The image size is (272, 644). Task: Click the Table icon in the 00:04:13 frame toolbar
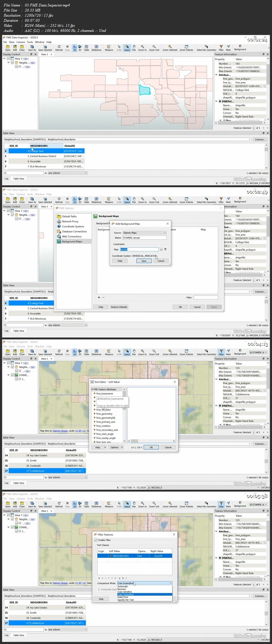pyautogui.click(x=86, y=352)
